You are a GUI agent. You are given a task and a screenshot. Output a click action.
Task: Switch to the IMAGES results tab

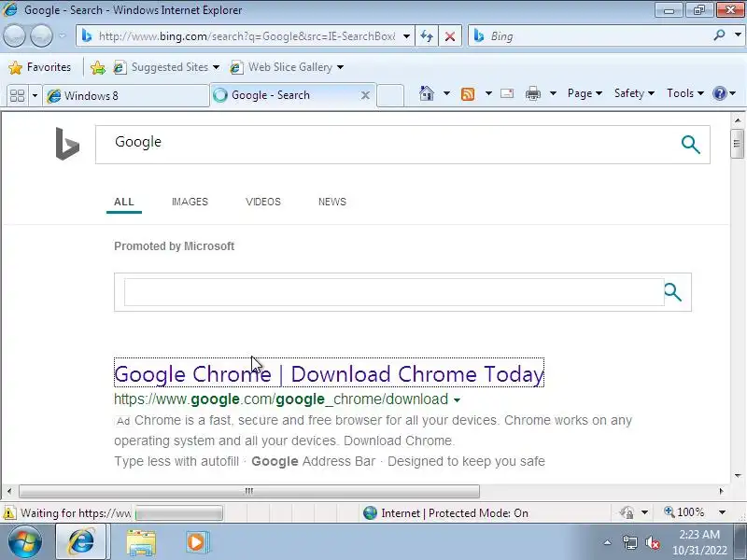click(x=190, y=202)
